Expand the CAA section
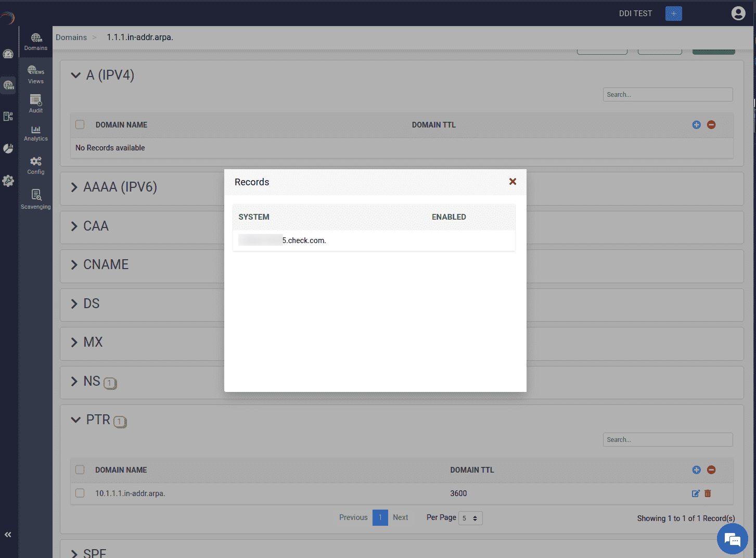The image size is (756, 558). 74,226
